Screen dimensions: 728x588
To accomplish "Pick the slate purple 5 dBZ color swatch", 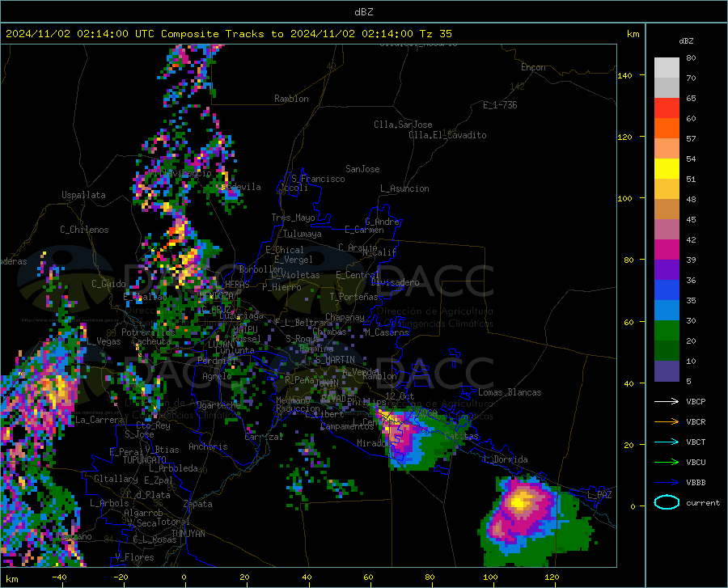I will click(x=667, y=371).
